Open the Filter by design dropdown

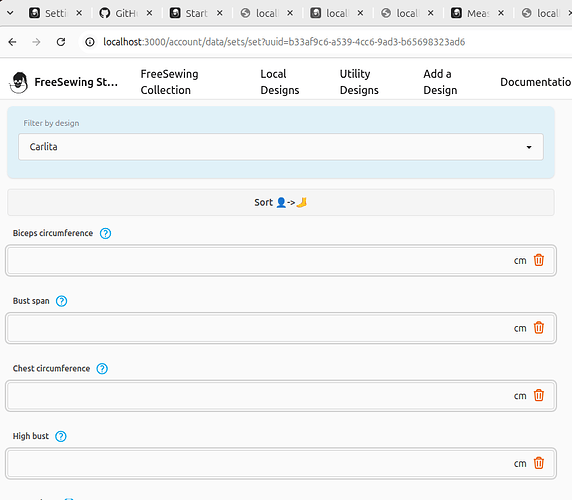click(281, 147)
